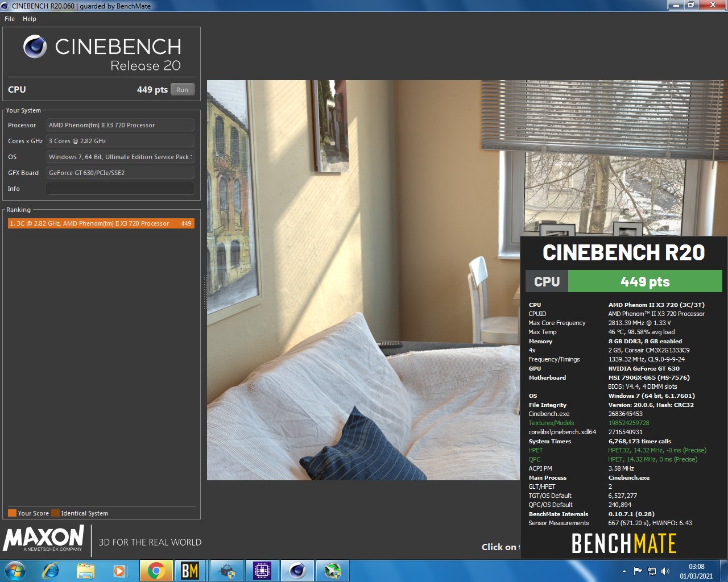The height and width of the screenshot is (582, 728).
Task: Click the 'Textures/Models' green entry
Action: click(551, 423)
